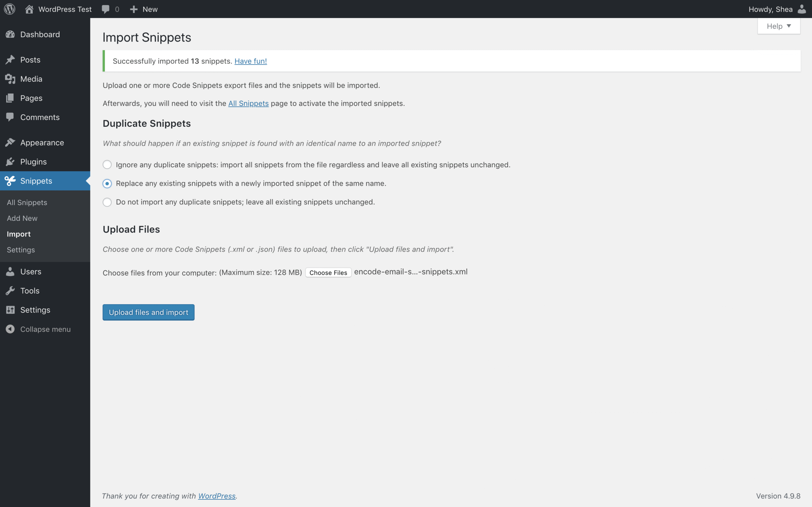Click the Posts pushpin icon
The height and width of the screenshot is (507, 812).
10,60
